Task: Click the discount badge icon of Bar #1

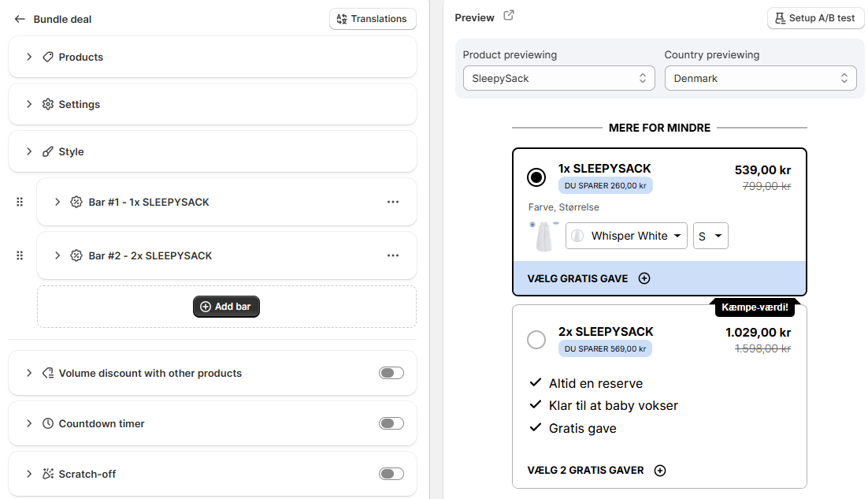Action: click(x=76, y=202)
